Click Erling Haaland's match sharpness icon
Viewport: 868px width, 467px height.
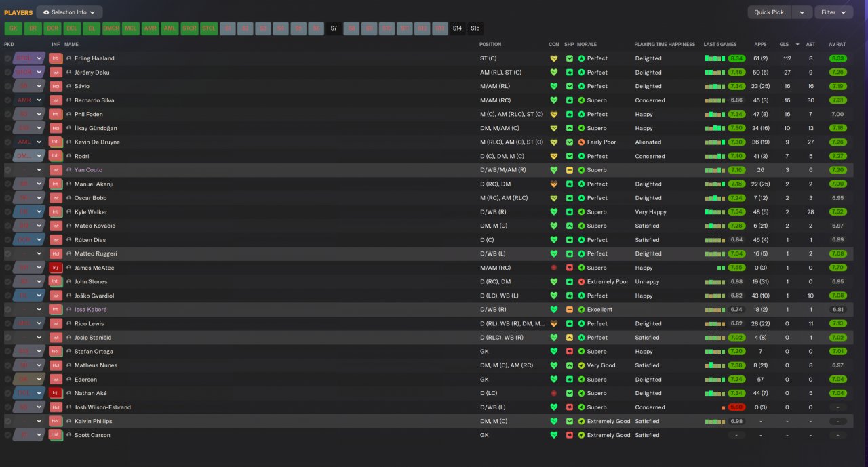click(x=570, y=58)
